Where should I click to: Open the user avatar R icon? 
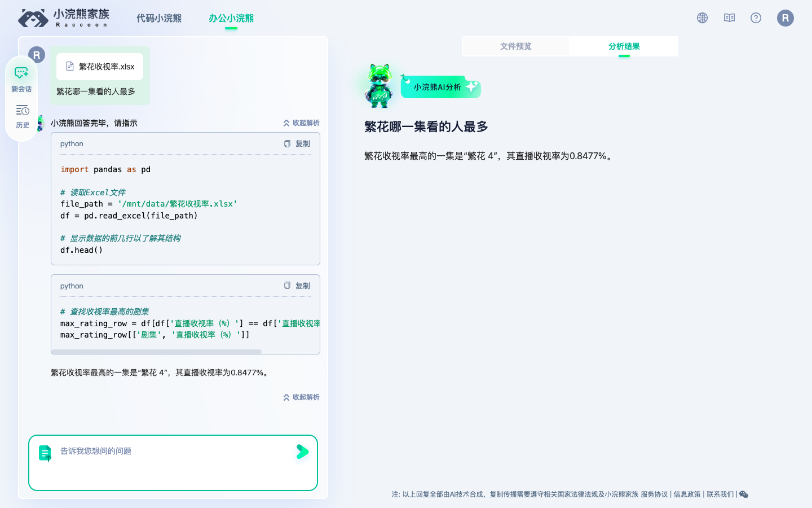coord(785,17)
